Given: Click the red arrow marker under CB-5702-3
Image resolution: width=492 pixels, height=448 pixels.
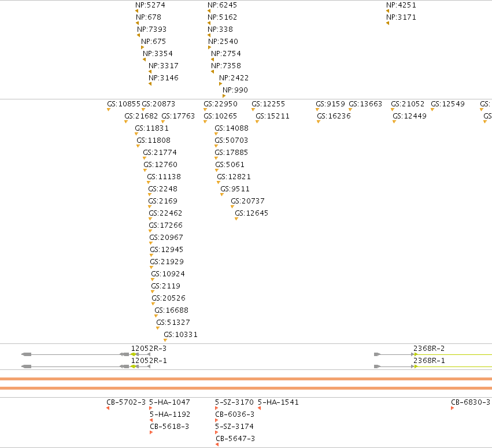Looking at the screenshot, I should [108, 408].
